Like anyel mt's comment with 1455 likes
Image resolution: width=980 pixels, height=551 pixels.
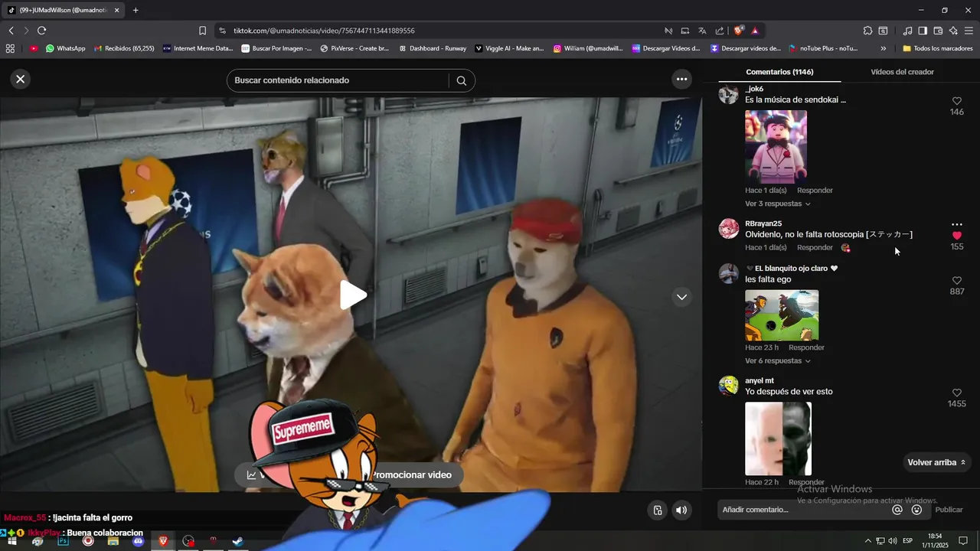point(956,393)
